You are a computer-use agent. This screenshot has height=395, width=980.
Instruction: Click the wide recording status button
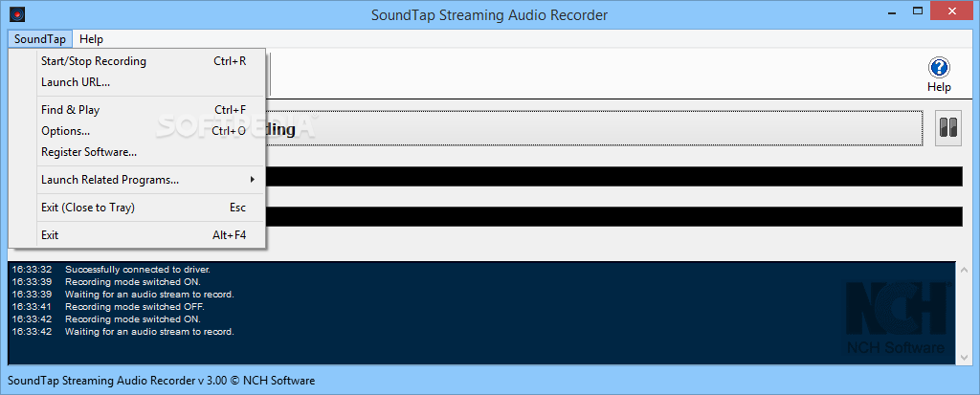(x=595, y=129)
